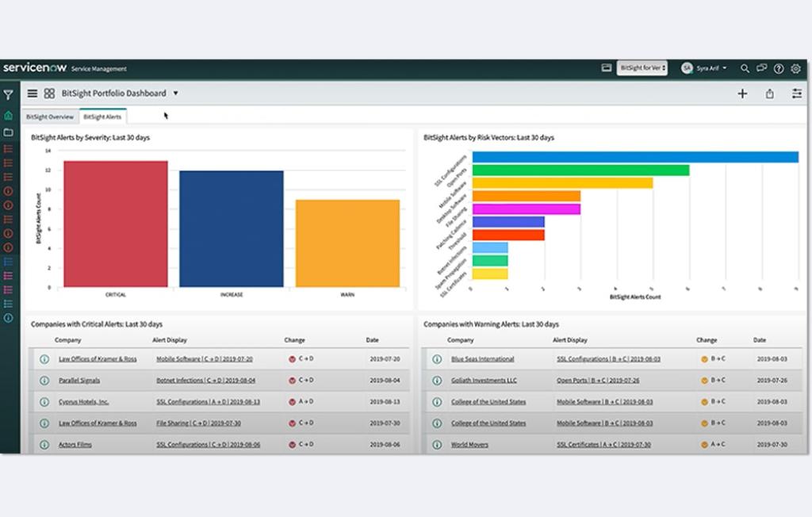The width and height of the screenshot is (812, 517).
Task: Switch to the BitSight Overview tab
Action: click(50, 117)
